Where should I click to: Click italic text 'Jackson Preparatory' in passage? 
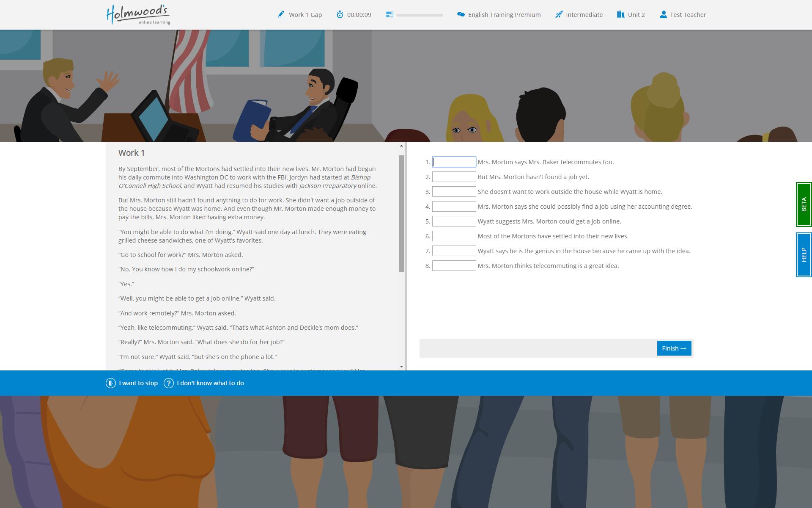[x=328, y=186]
